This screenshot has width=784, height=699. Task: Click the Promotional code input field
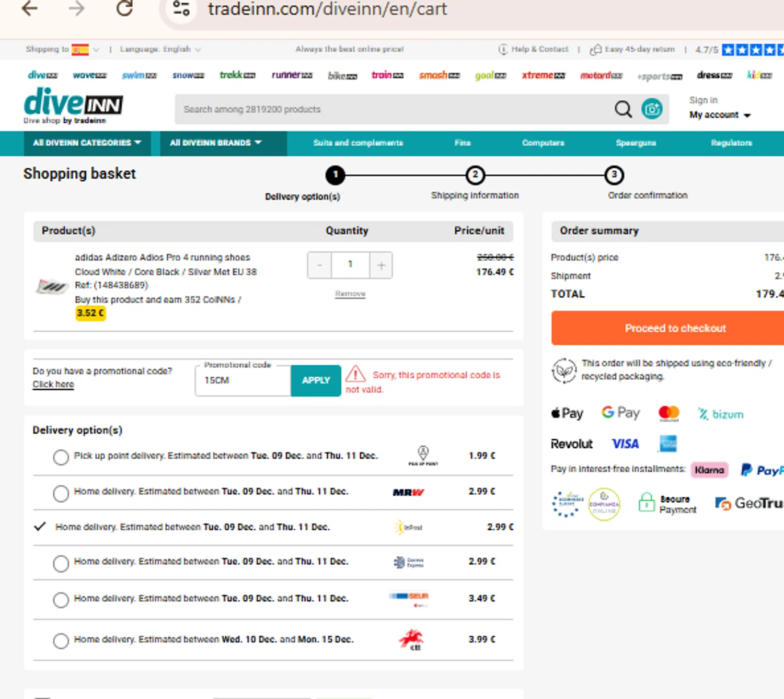tap(243, 380)
